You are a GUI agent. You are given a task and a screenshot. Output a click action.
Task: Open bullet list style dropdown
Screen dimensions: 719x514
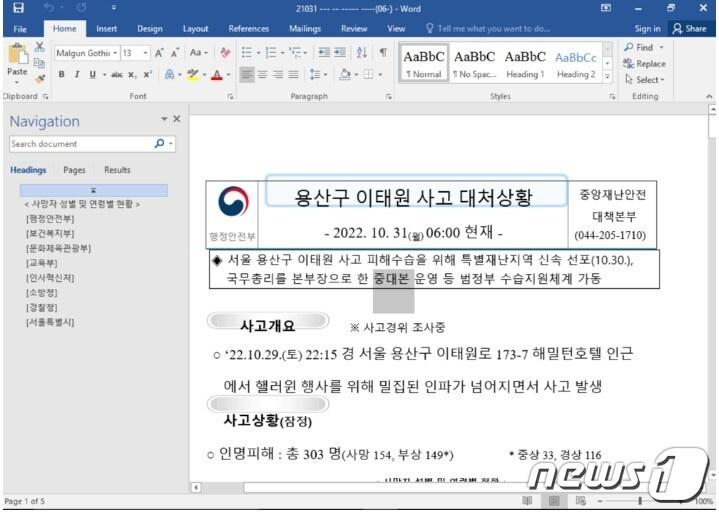coord(258,53)
